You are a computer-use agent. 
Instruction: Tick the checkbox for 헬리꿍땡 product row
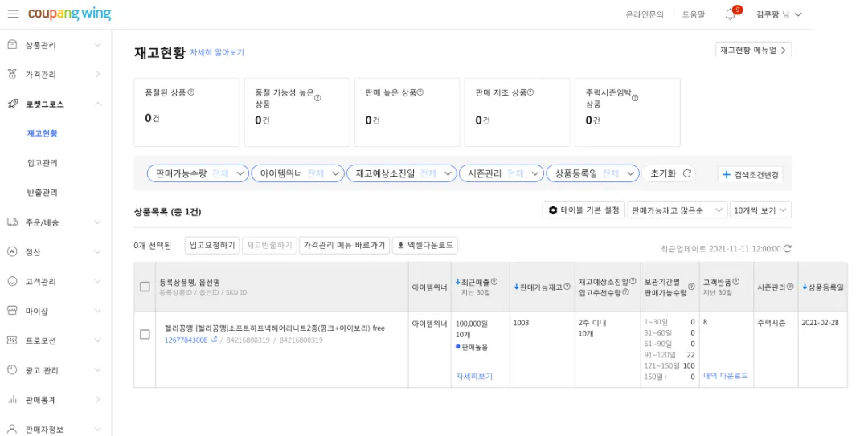point(145,334)
